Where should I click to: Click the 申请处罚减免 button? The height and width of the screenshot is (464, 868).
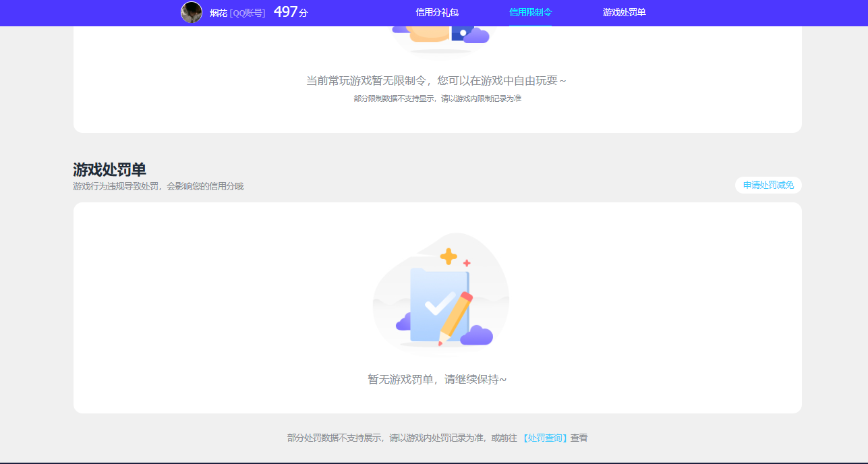[768, 185]
